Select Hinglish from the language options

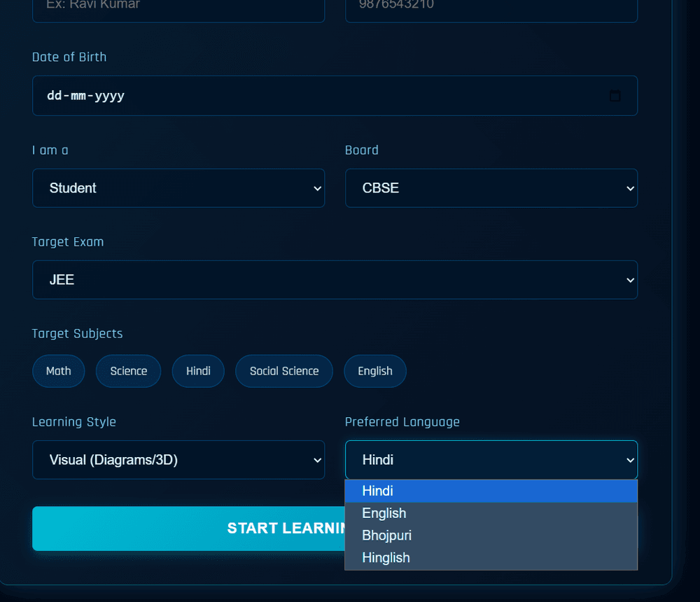pos(491,558)
